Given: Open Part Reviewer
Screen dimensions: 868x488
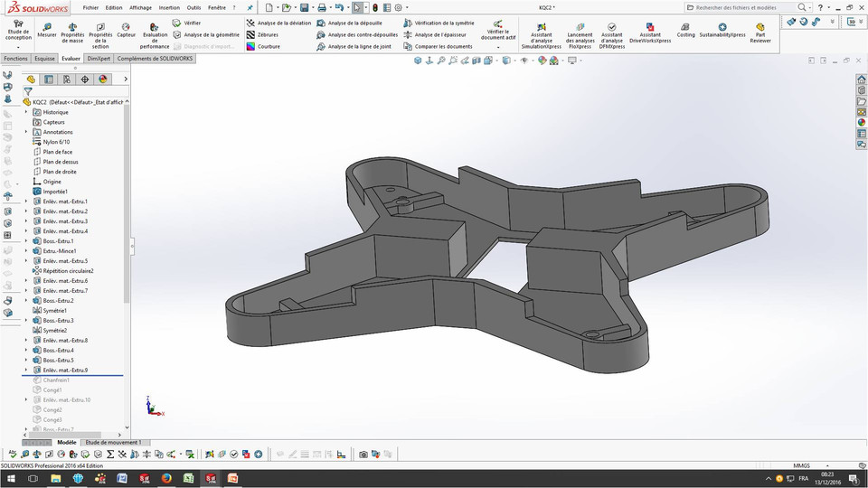Looking at the screenshot, I should (x=760, y=32).
